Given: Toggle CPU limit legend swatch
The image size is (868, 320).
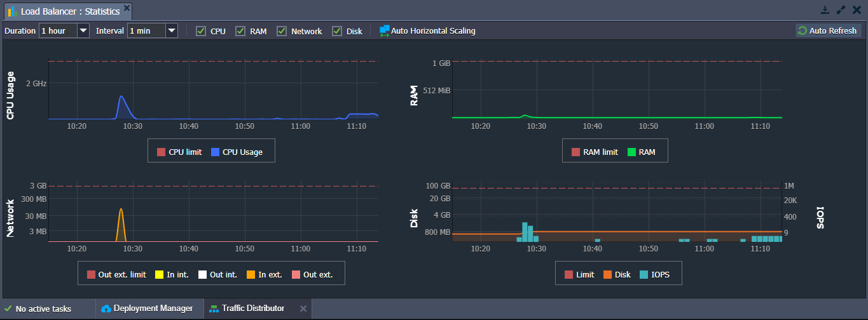Looking at the screenshot, I should pyautogui.click(x=161, y=152).
